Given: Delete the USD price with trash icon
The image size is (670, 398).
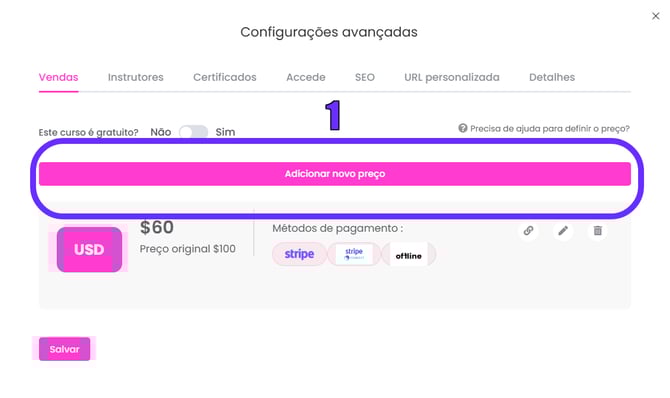Looking at the screenshot, I should [x=598, y=231].
